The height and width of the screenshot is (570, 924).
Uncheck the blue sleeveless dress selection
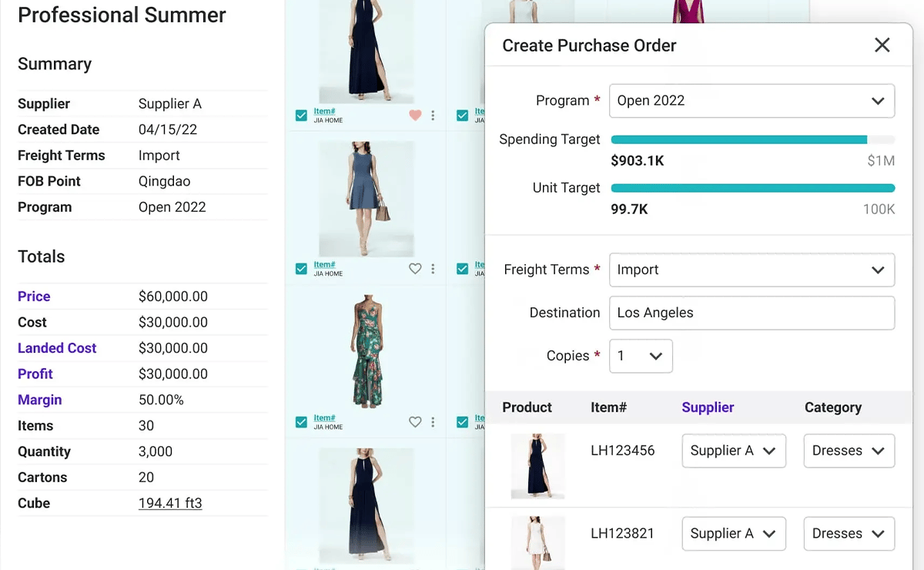[300, 268]
